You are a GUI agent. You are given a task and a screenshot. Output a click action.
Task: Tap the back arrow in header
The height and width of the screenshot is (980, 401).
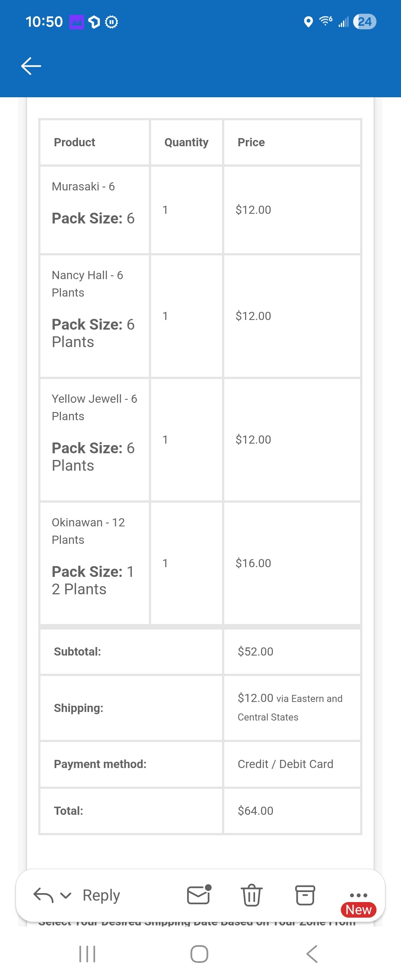[x=31, y=66]
